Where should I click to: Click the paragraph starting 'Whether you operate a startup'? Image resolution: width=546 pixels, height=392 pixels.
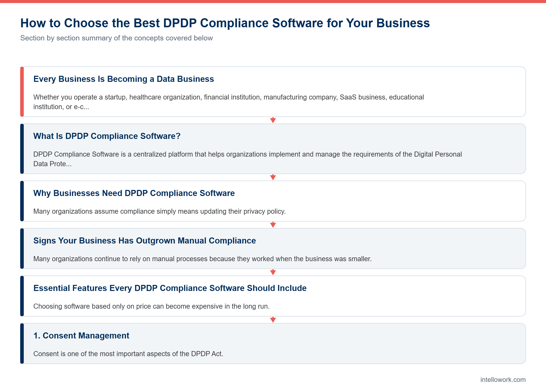click(229, 102)
